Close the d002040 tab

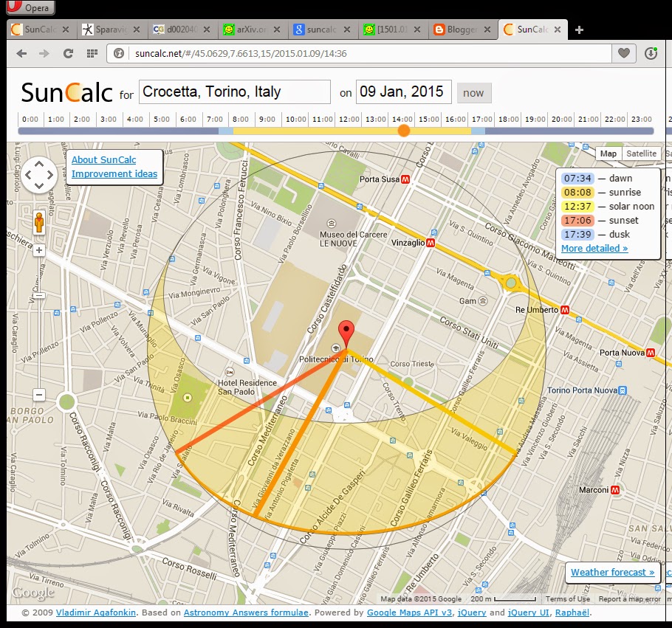pos(207,30)
